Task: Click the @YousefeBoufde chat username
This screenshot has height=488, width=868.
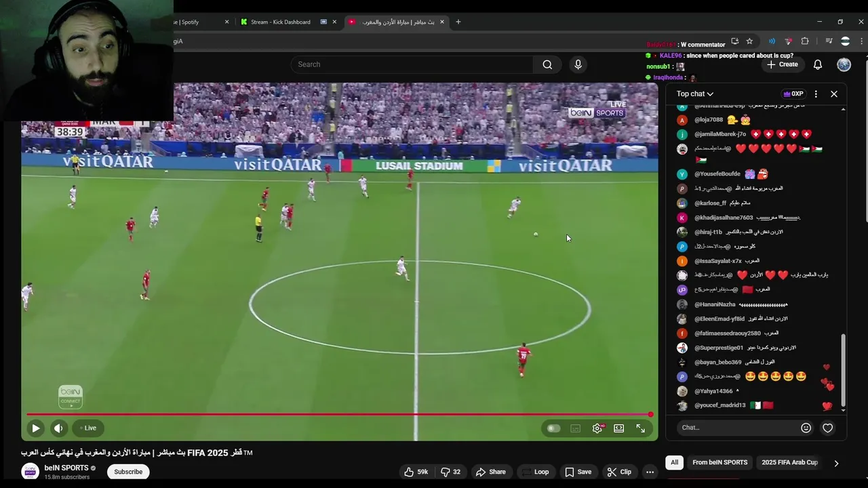Action: 717,174
